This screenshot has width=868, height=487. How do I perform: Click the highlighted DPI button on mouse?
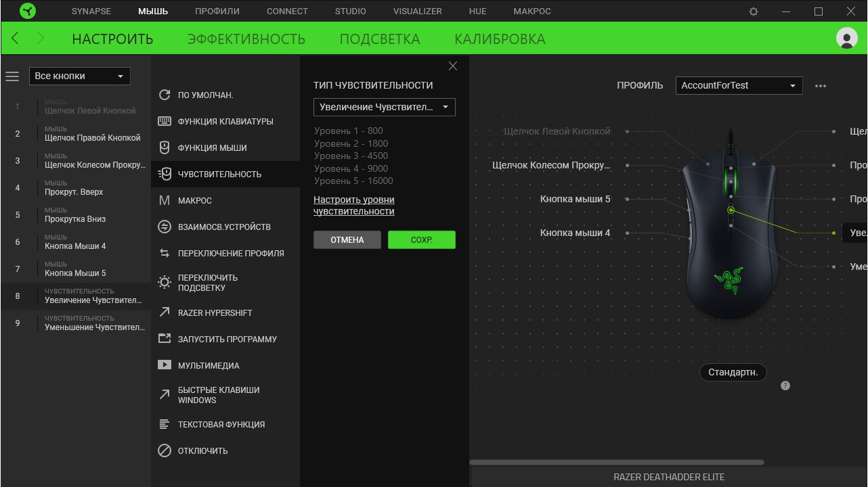[x=731, y=210]
